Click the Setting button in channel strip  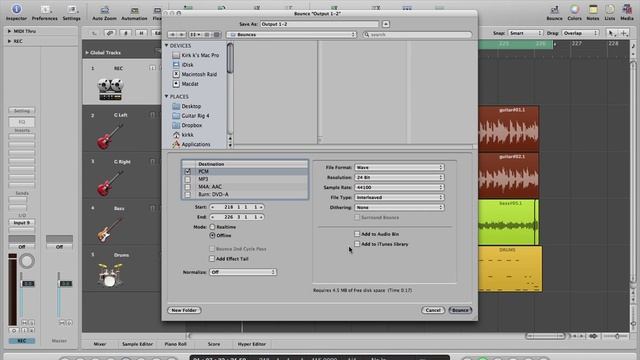(22, 111)
